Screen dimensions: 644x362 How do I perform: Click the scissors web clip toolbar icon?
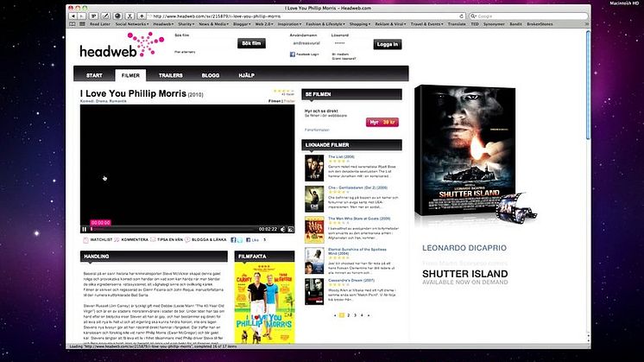click(129, 16)
